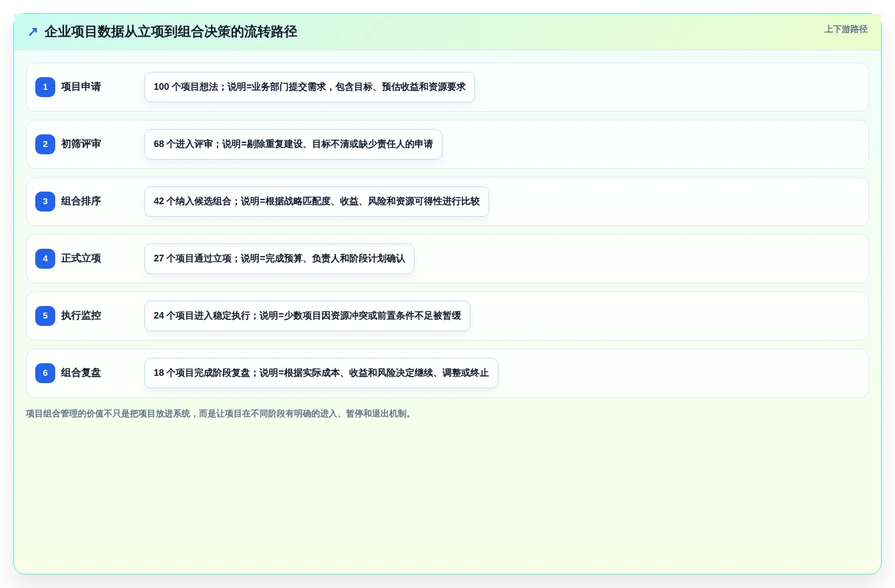The height and width of the screenshot is (588, 895).
Task: Open the 68 个进入评审 detail chip
Action: 293,144
